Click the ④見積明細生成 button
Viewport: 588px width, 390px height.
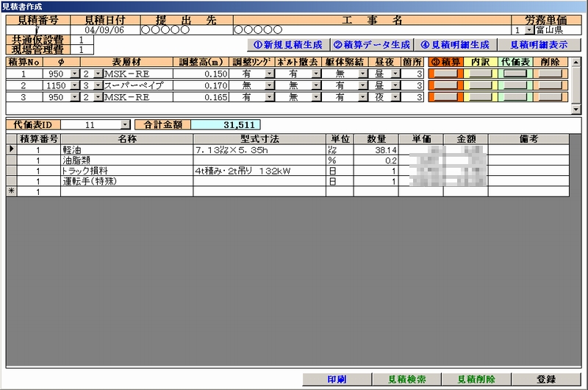[456, 44]
